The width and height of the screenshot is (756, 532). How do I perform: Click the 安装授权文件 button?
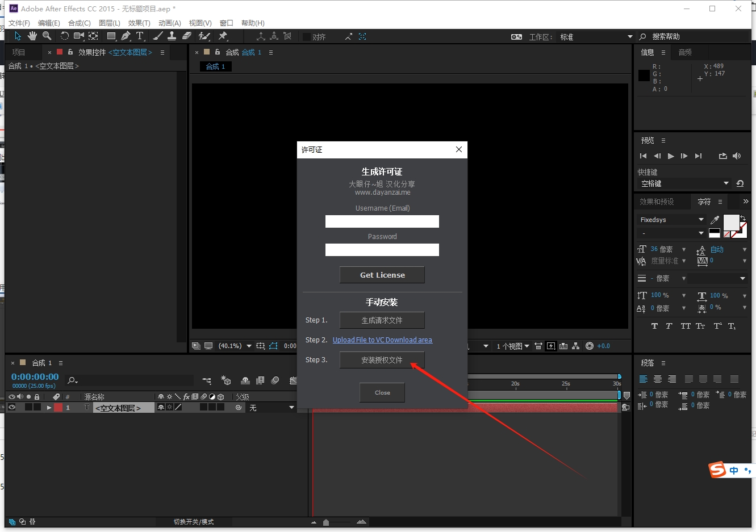click(382, 360)
